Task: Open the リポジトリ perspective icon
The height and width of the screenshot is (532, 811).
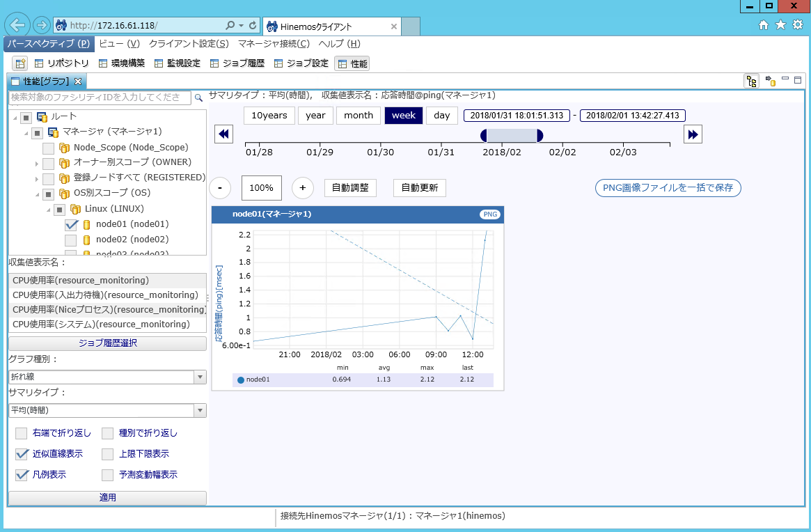Action: click(x=38, y=63)
